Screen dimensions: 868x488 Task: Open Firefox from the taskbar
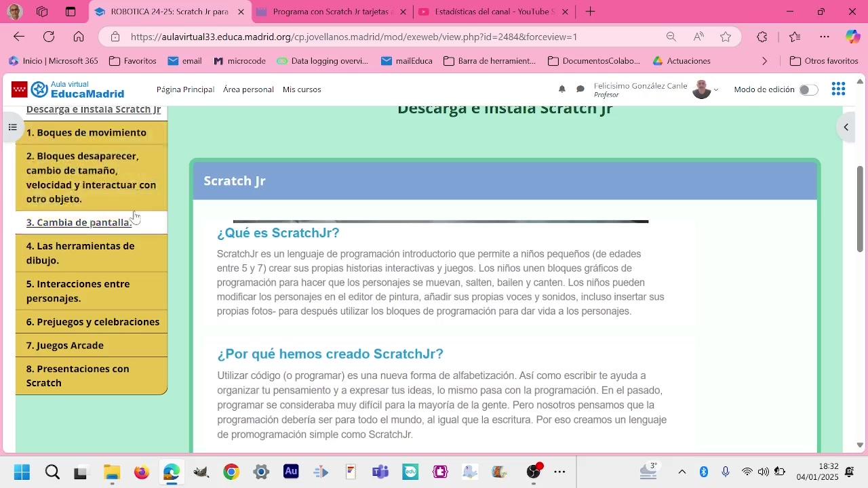pos(141,472)
